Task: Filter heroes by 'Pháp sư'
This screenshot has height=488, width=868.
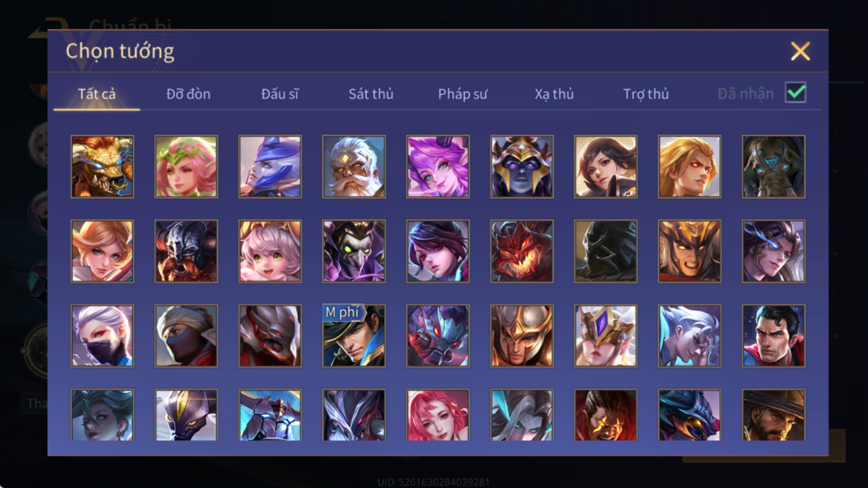Action: [x=463, y=94]
